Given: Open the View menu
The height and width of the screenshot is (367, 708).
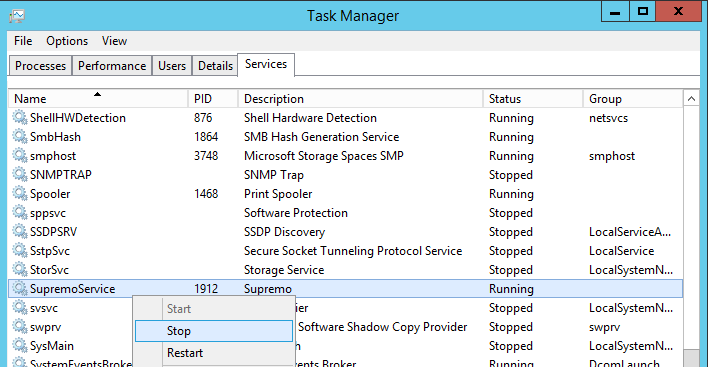Looking at the screenshot, I should coord(114,41).
